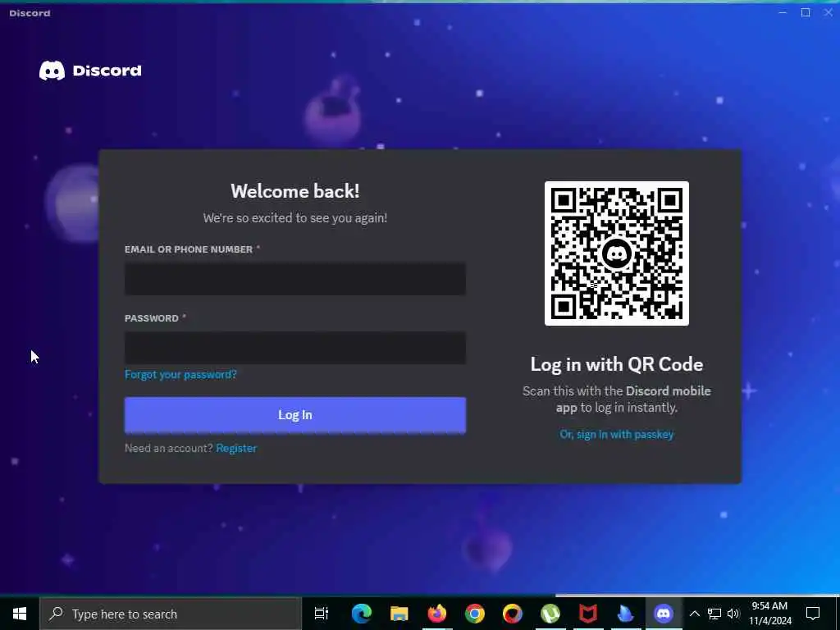
Task: Focus the Email or Phone Number field
Action: point(295,279)
